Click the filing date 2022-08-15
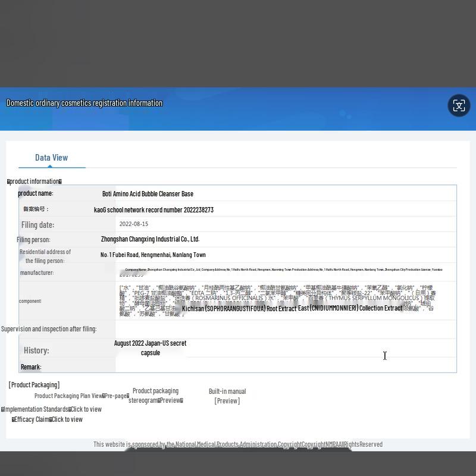The image size is (476, 476). click(x=134, y=224)
